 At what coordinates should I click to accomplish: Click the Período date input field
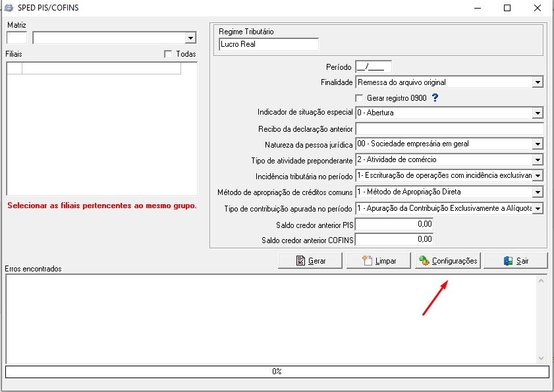[374, 67]
